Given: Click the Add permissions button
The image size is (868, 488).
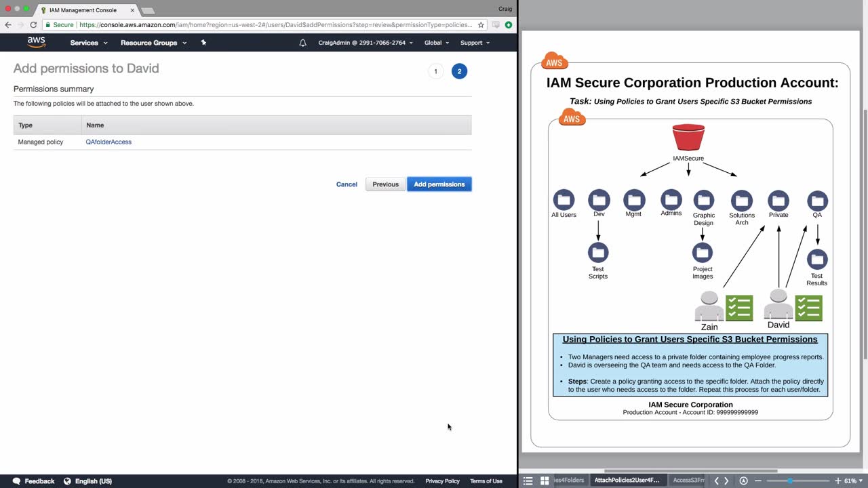Looking at the screenshot, I should tap(439, 184).
